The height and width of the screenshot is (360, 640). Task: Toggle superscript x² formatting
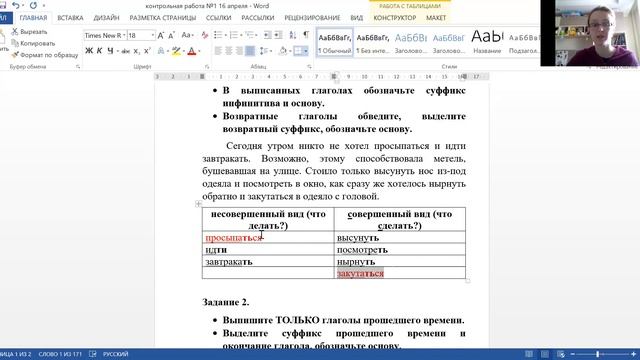coord(147,51)
